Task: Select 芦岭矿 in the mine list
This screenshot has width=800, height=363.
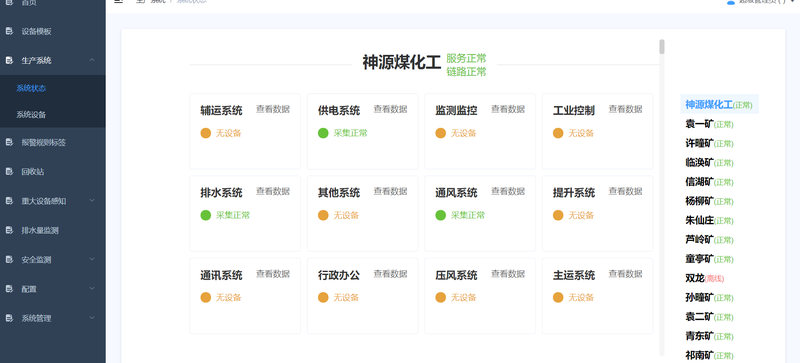Action: point(710,239)
